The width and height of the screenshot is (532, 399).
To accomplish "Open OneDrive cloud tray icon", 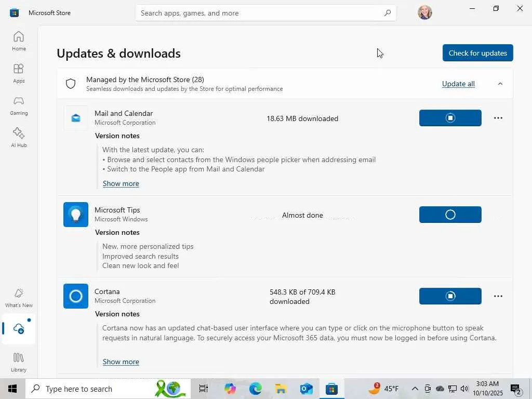I will pos(440,389).
